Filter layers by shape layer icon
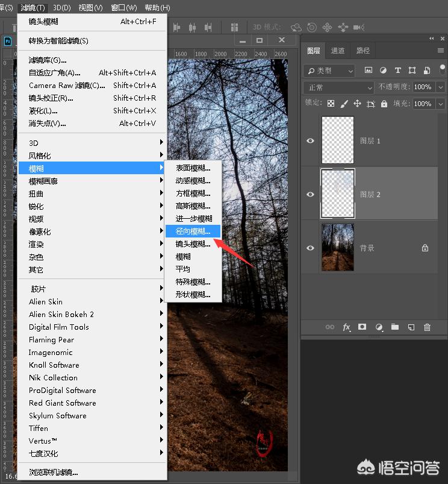 click(x=412, y=71)
